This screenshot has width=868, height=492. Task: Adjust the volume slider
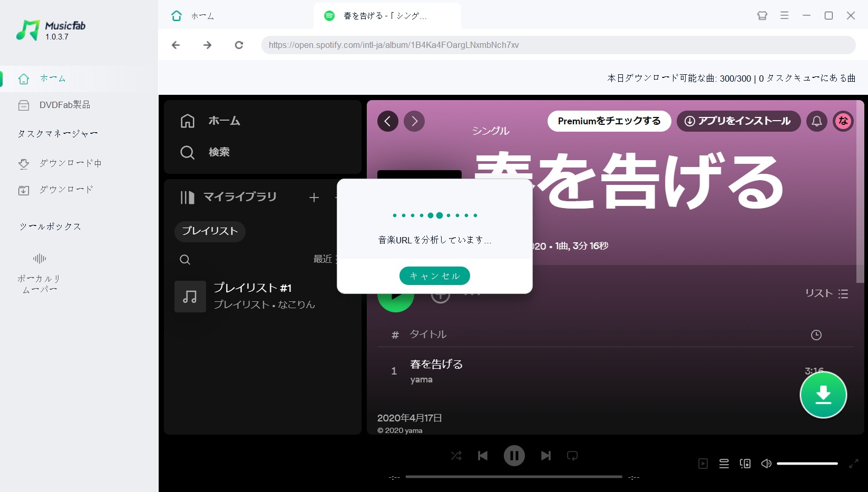[807, 464]
